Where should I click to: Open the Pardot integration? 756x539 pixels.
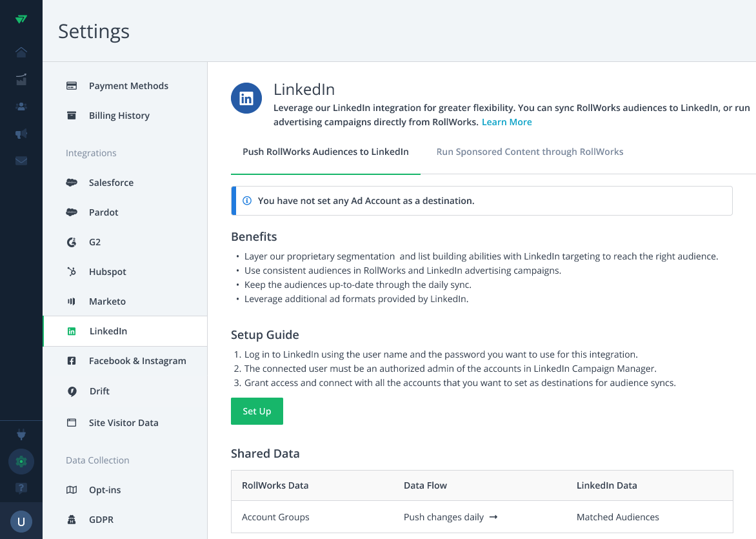(x=125, y=212)
